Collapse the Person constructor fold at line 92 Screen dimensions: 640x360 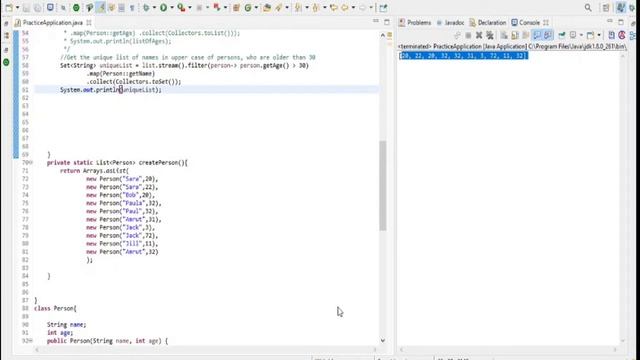click(31, 341)
